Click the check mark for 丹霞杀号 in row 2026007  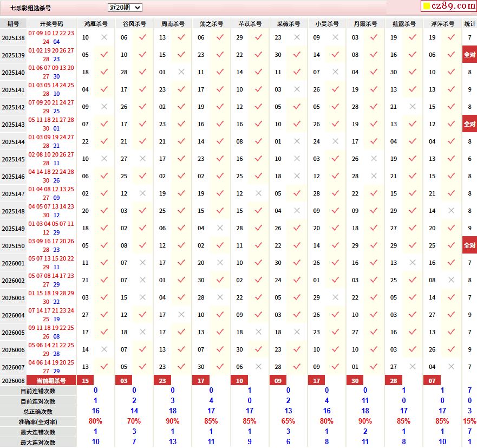tap(374, 367)
